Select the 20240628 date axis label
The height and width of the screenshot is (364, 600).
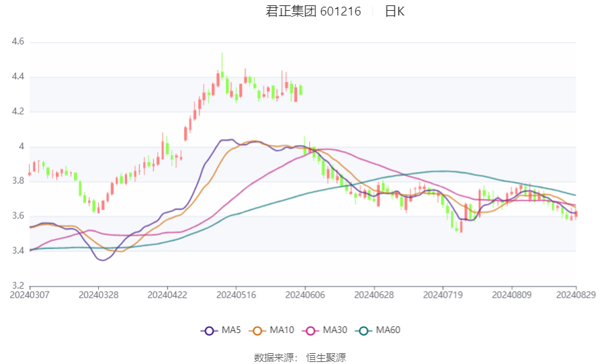[x=374, y=295]
